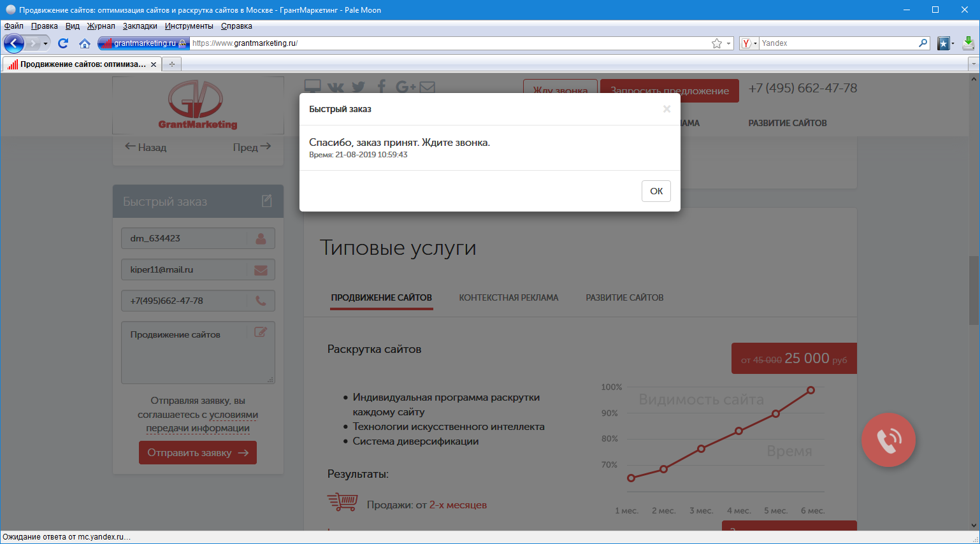The image size is (980, 544).
Task: Open the Закладки menu
Action: click(140, 26)
